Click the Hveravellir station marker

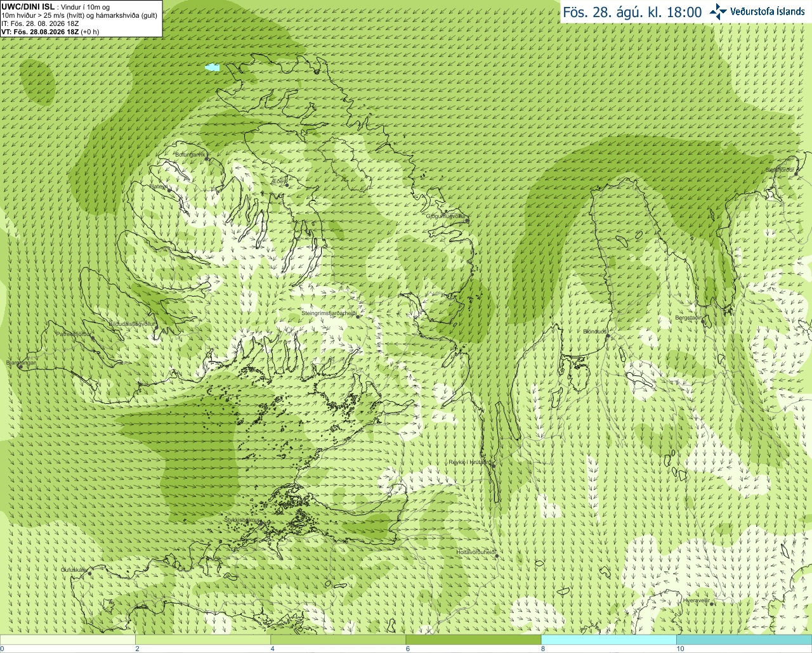[x=712, y=604]
